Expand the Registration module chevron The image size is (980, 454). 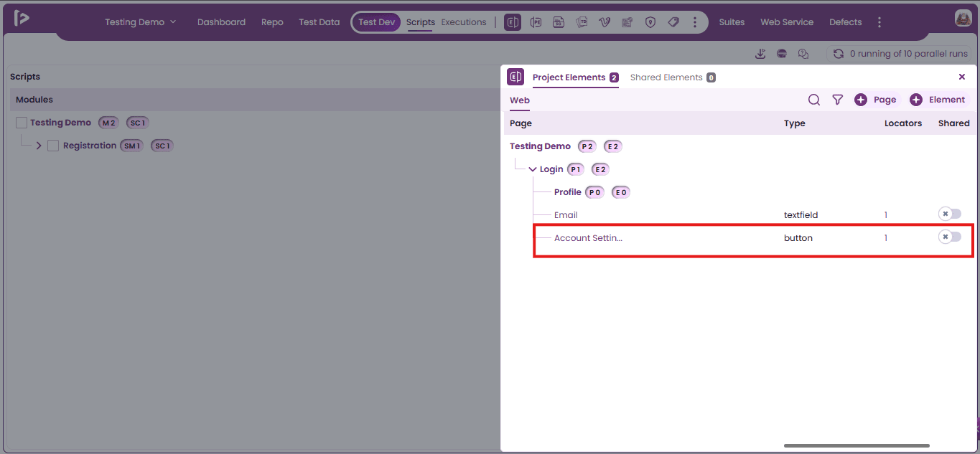click(39, 146)
